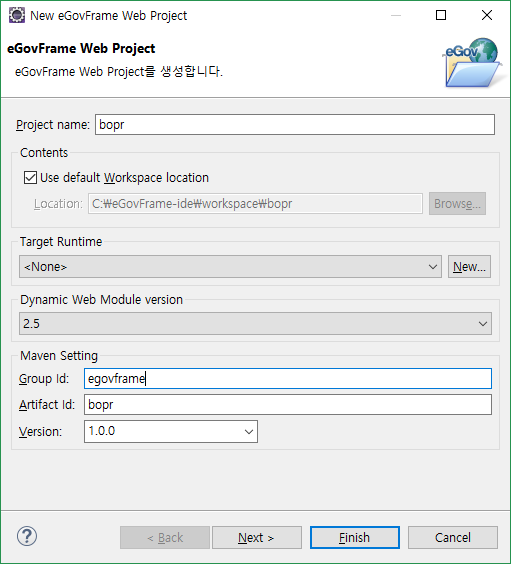
Task: Minimize the dialog window
Action: point(396,15)
